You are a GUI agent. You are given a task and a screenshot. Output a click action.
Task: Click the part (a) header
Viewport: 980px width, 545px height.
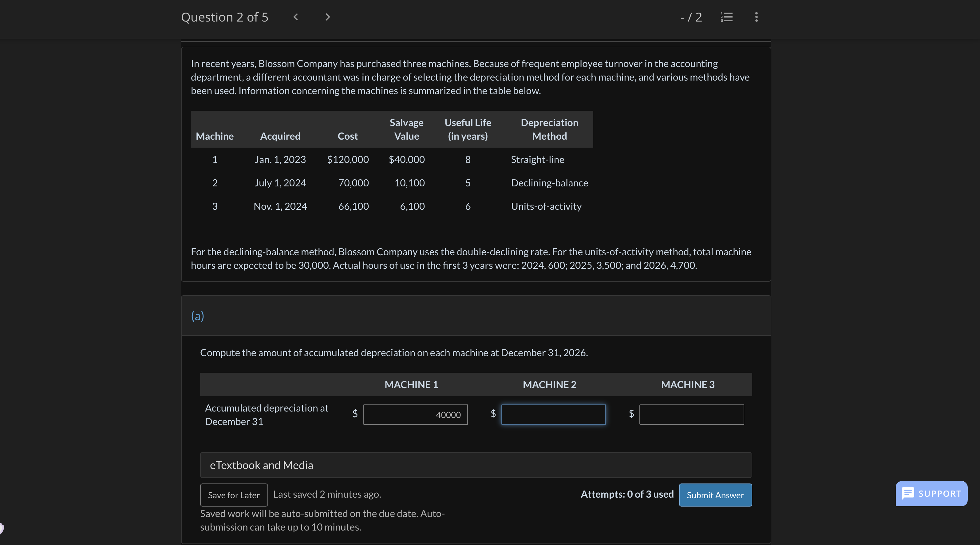[197, 316]
